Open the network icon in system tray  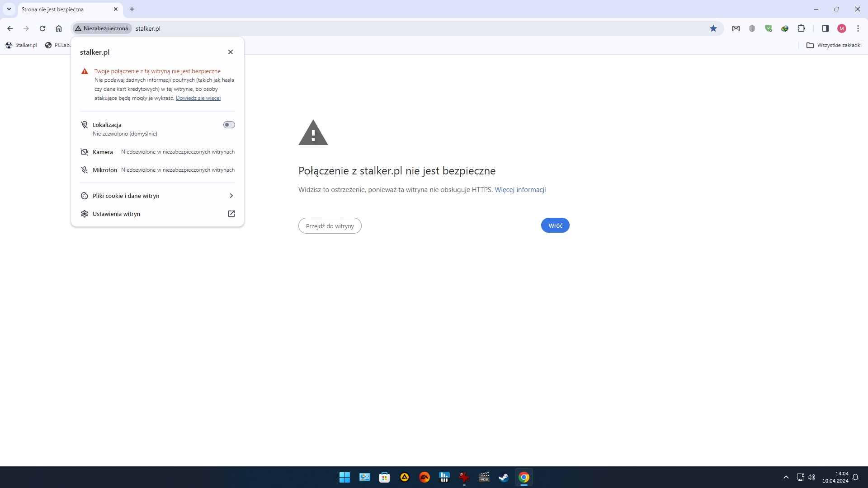click(x=800, y=477)
